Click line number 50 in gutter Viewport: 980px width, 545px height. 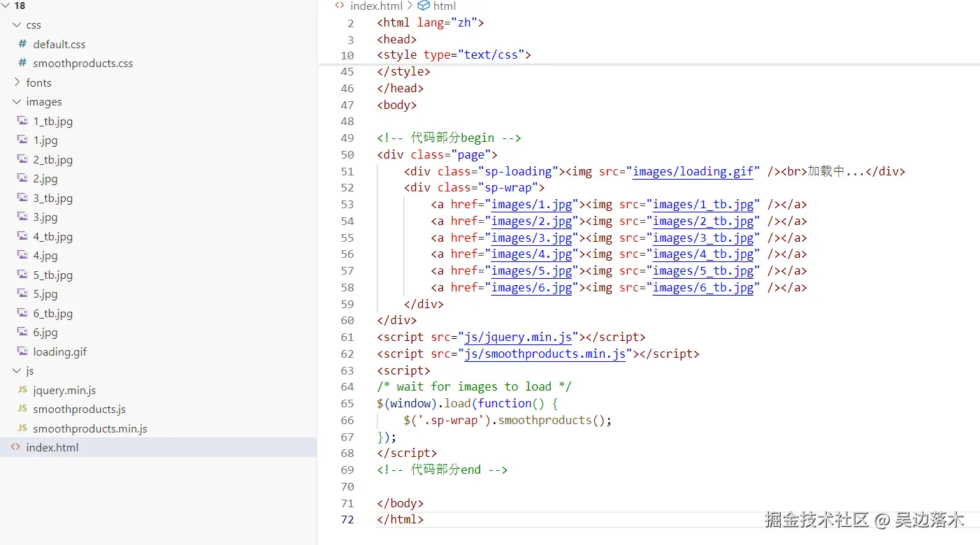pos(347,154)
